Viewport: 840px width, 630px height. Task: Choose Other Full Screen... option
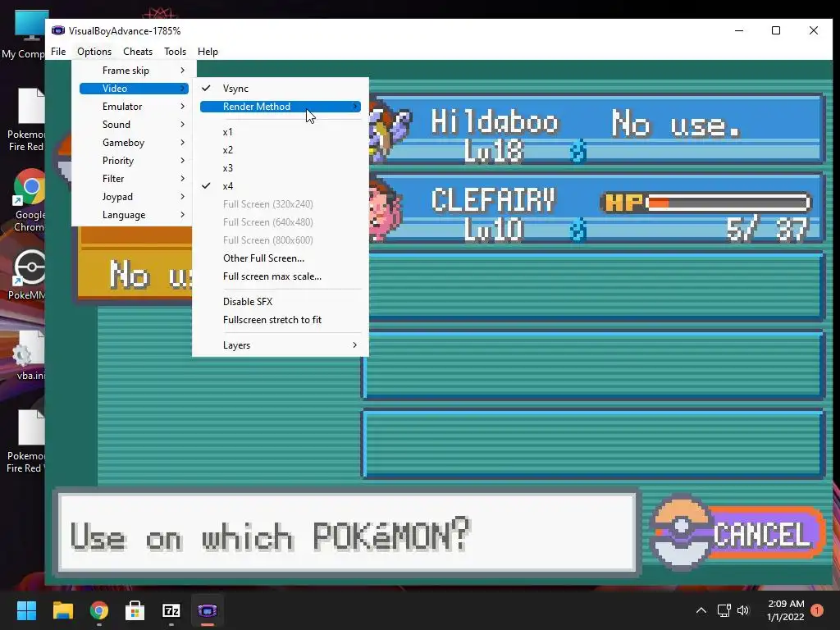(281, 258)
